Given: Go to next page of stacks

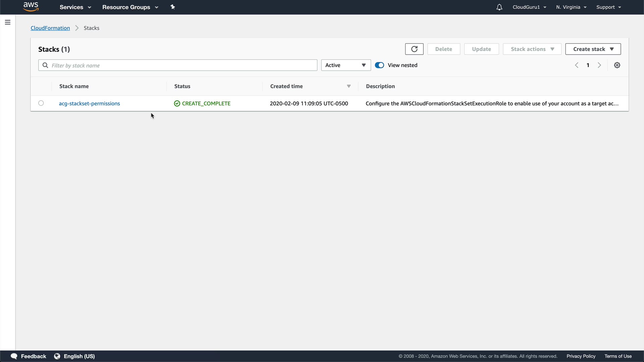Looking at the screenshot, I should pos(599,65).
